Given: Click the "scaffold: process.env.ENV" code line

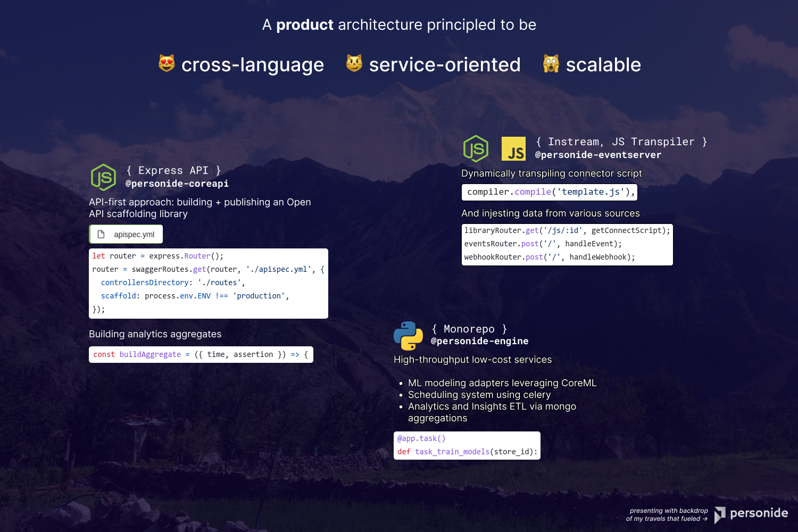Looking at the screenshot, I should click(x=195, y=296).
